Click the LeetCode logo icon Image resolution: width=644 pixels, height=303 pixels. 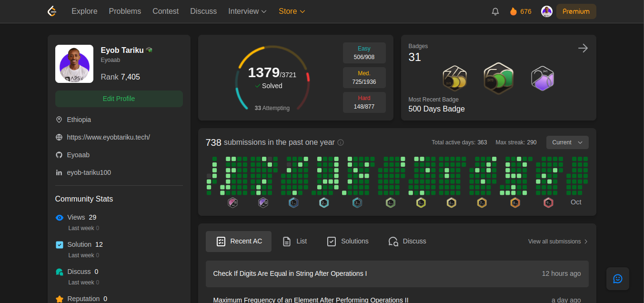click(52, 11)
